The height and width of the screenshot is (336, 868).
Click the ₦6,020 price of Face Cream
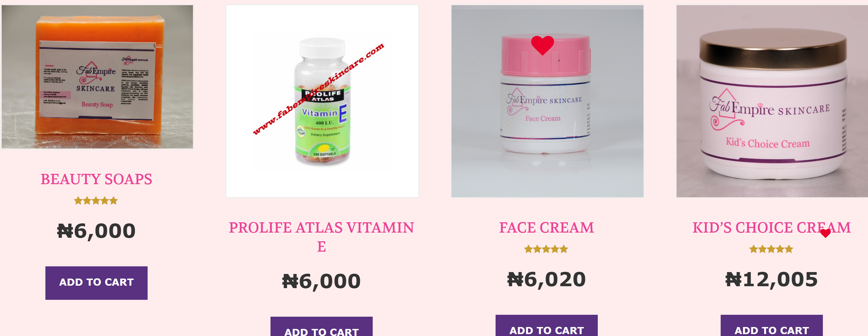[x=546, y=280]
